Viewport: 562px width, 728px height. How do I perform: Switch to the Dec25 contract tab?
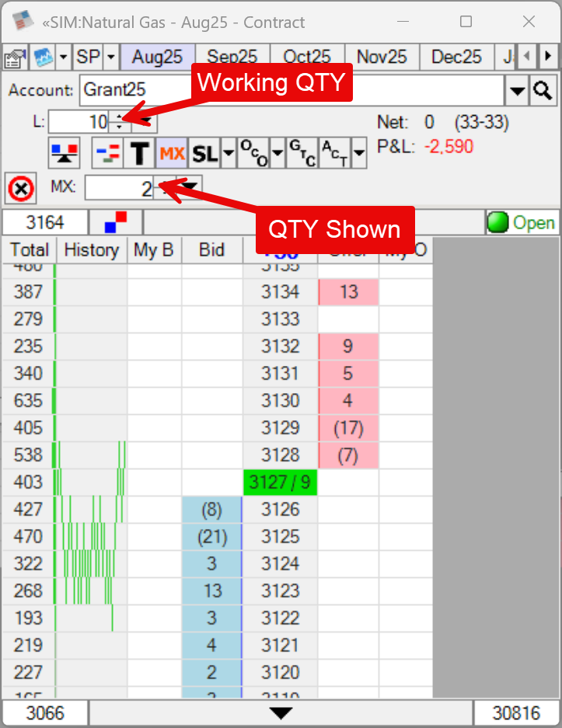(456, 57)
